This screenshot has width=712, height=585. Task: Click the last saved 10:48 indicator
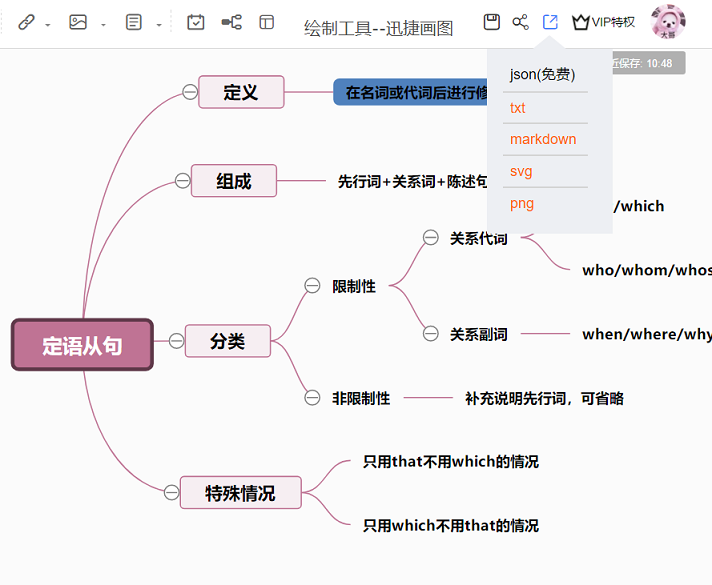[x=649, y=63]
